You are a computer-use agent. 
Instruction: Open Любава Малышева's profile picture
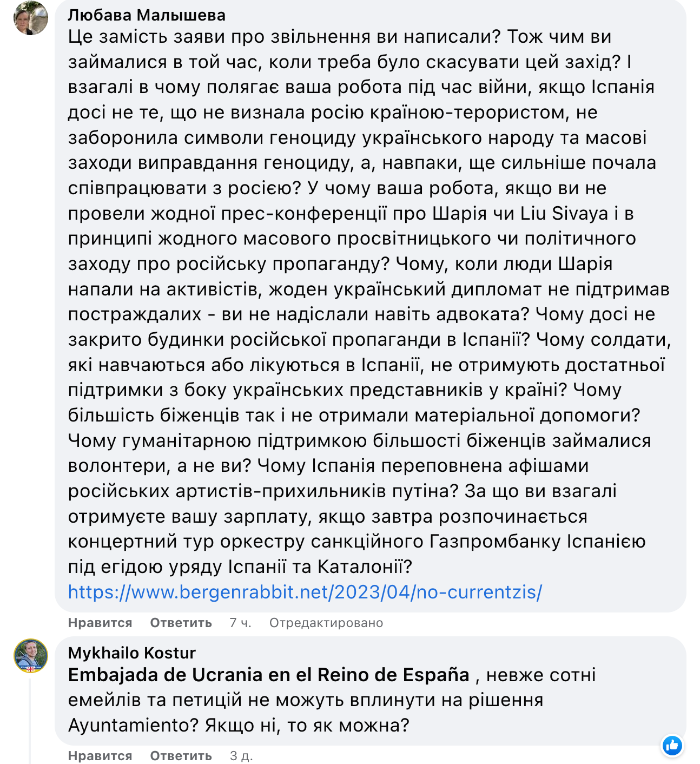coord(31,18)
